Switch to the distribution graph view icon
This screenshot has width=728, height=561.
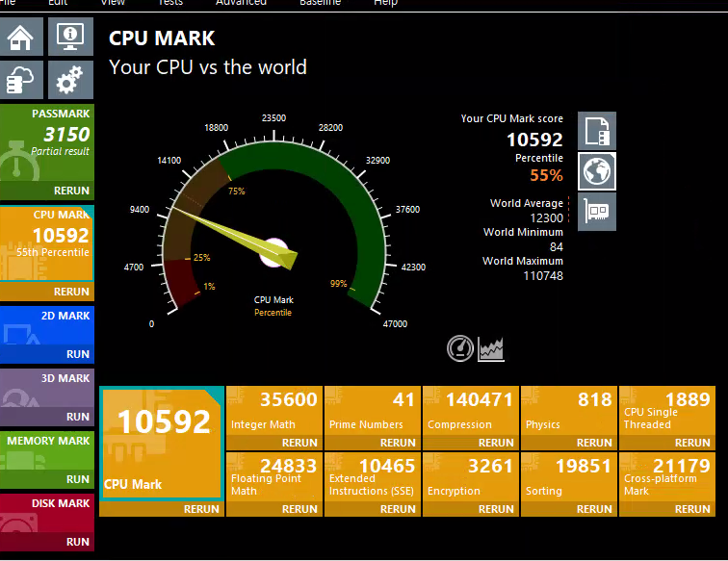point(491,348)
